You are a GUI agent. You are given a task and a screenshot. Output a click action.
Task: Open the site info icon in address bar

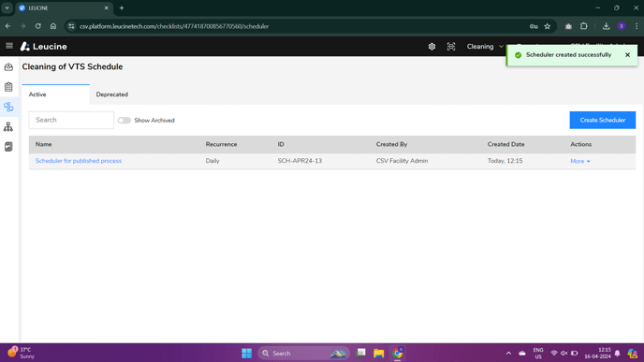click(71, 26)
